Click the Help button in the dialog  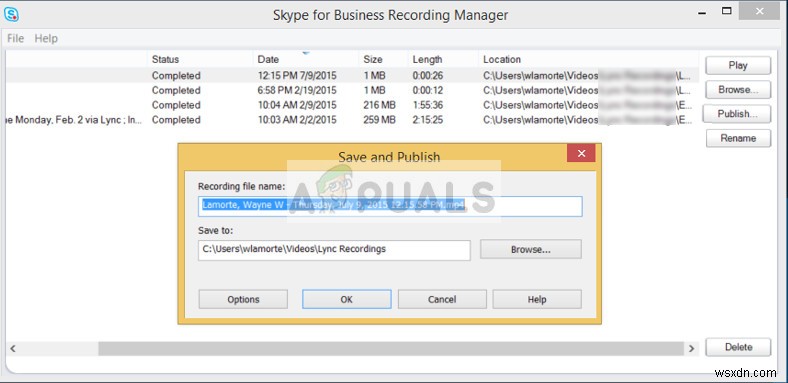(537, 299)
